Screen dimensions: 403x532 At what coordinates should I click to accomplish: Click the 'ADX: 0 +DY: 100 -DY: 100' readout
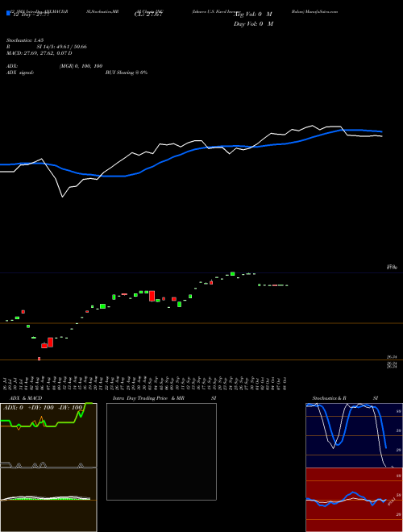point(43,408)
